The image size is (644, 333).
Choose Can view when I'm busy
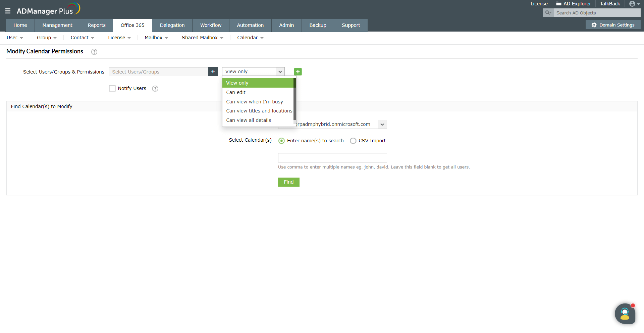[x=258, y=102]
